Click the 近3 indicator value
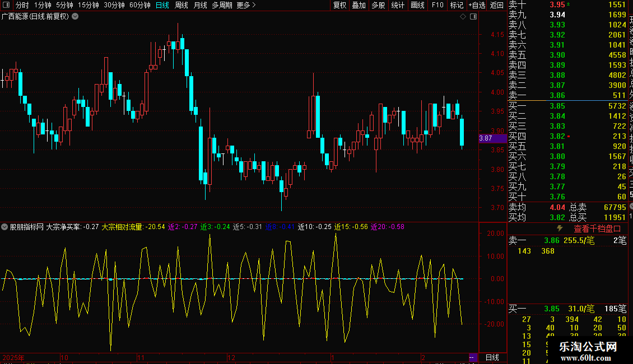Viewport: 633px width, 364px height. (x=215, y=227)
